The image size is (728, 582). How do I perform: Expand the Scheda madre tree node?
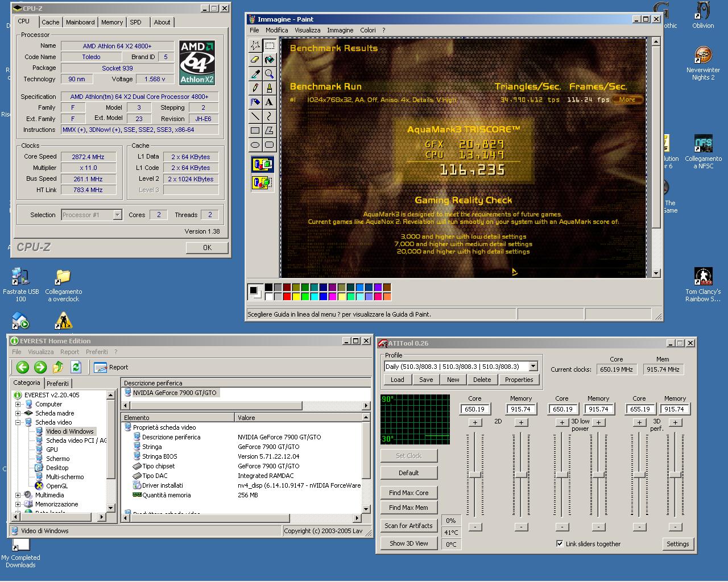[x=18, y=413]
